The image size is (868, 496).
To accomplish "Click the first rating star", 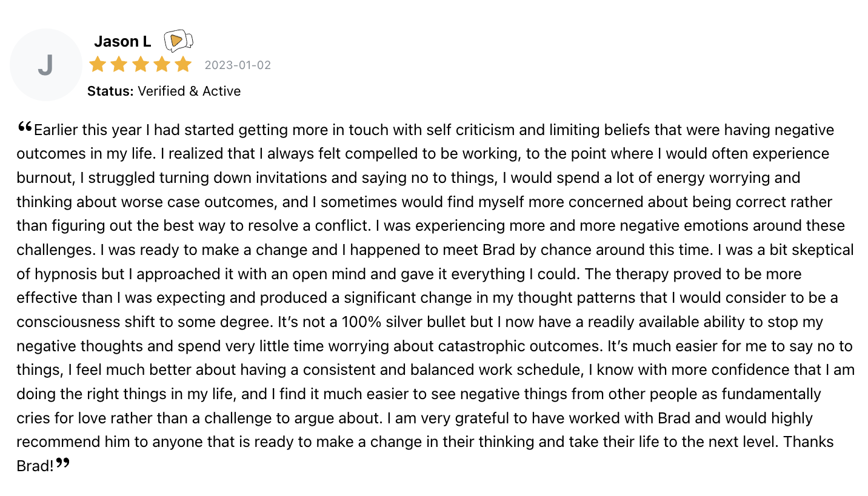I will pyautogui.click(x=98, y=64).
